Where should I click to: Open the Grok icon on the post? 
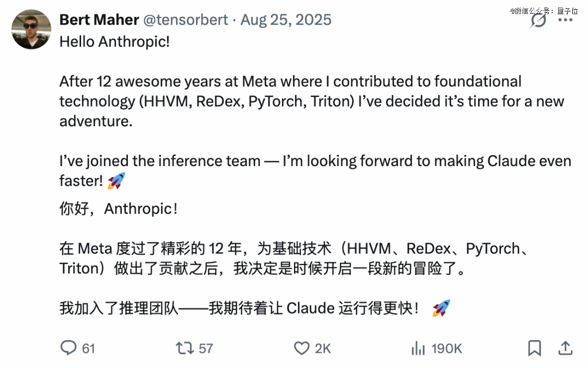pyautogui.click(x=538, y=20)
